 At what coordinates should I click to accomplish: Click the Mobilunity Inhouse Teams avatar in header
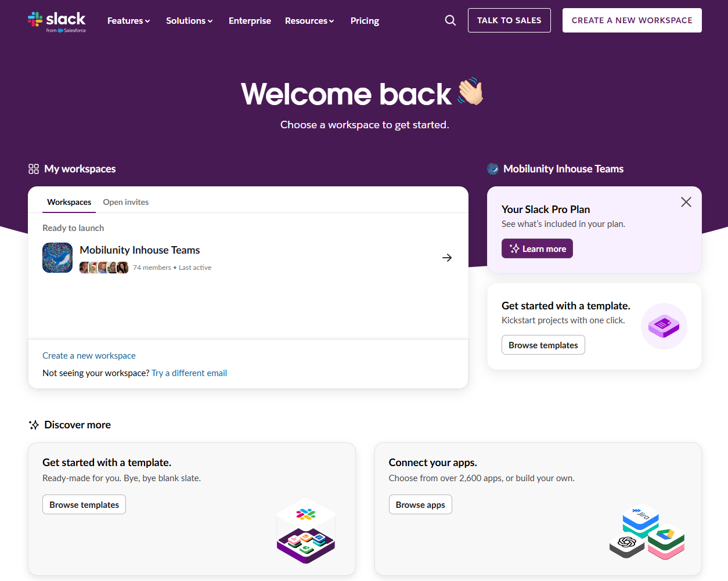(492, 169)
